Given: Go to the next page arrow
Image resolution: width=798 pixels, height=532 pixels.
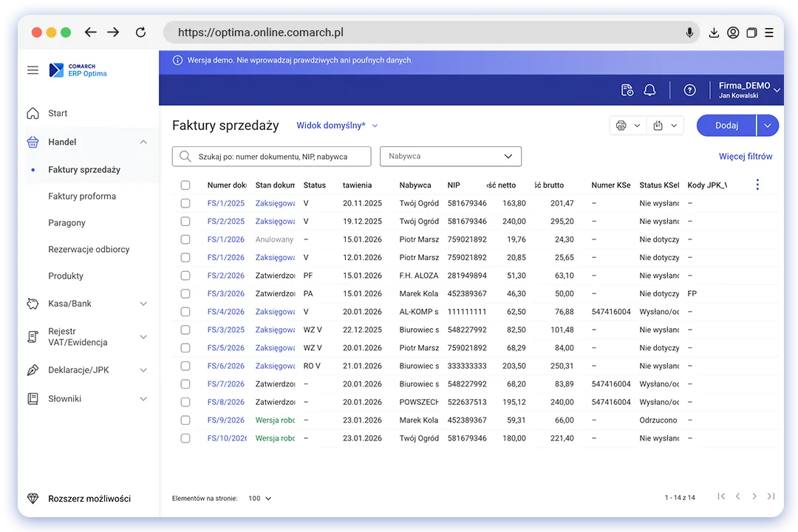Looking at the screenshot, I should coord(754,497).
